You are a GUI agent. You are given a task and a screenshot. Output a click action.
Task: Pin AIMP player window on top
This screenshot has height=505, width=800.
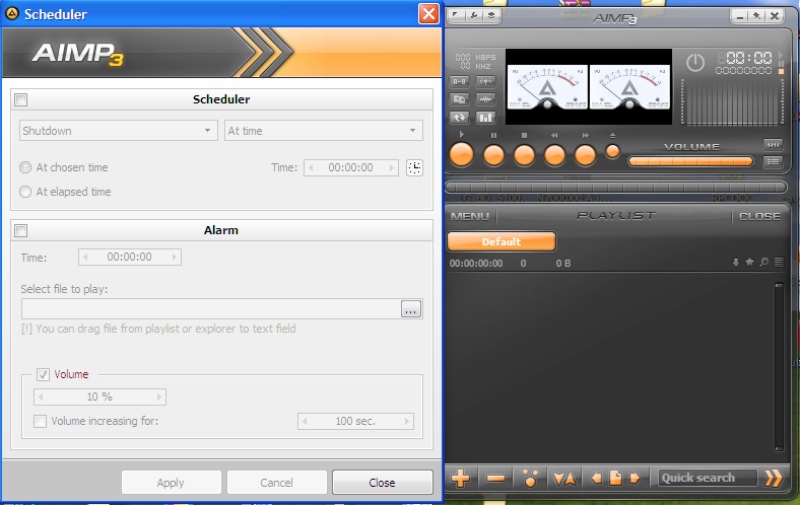pyautogui.click(x=757, y=16)
